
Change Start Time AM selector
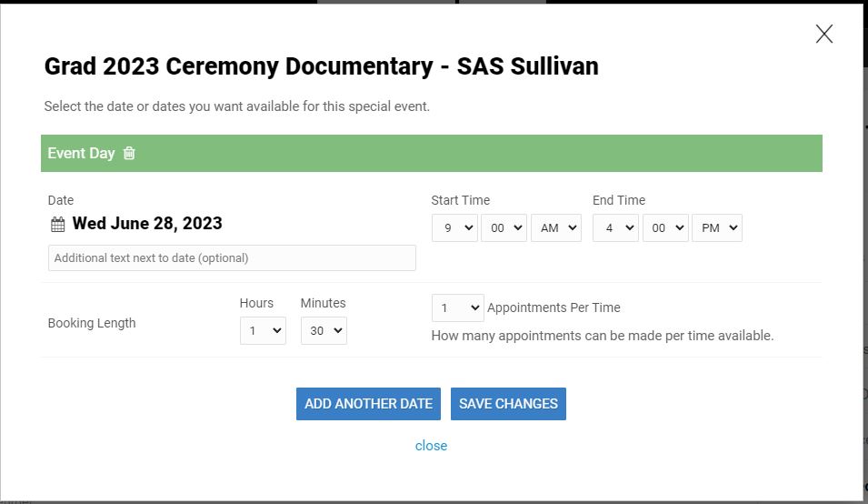pyautogui.click(x=555, y=228)
